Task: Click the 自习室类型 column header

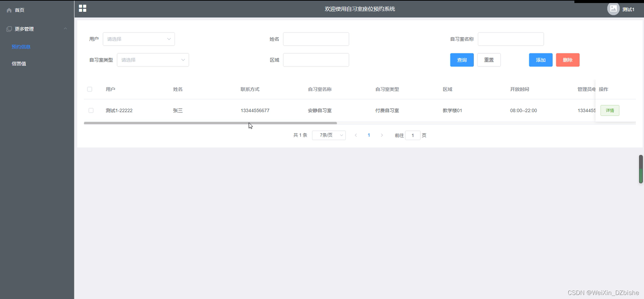Action: 387,89
